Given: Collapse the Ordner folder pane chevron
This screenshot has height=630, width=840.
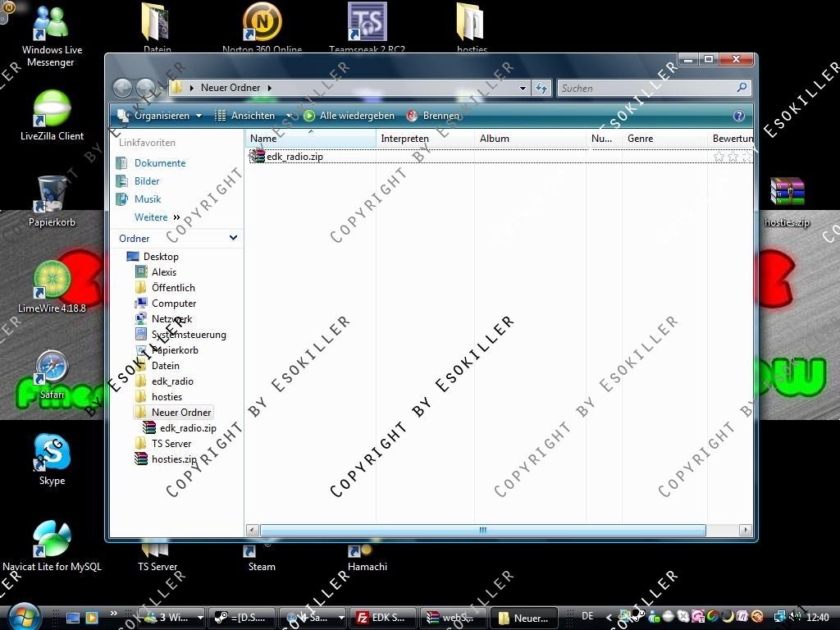Looking at the screenshot, I should tap(233, 238).
